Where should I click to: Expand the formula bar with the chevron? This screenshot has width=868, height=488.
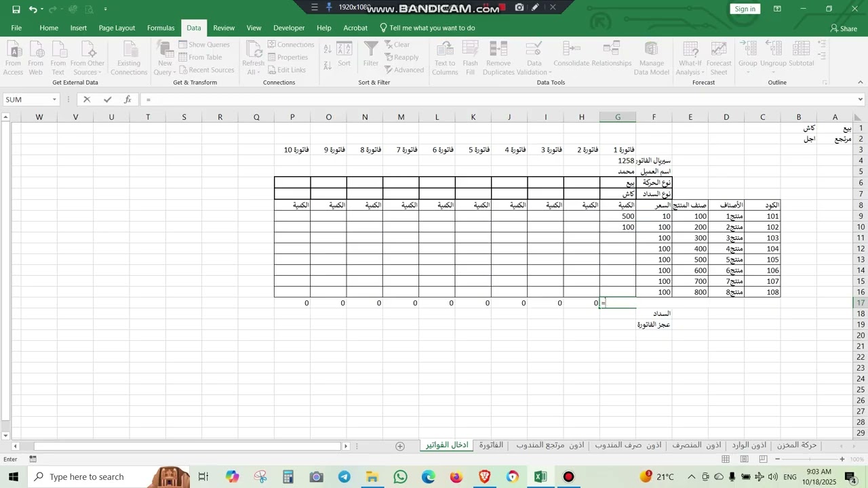[861, 100]
